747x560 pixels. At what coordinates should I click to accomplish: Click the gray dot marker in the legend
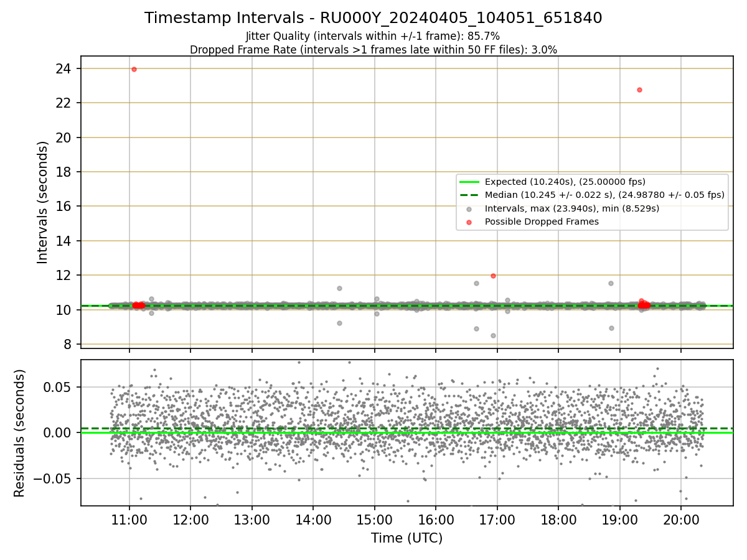(x=469, y=209)
